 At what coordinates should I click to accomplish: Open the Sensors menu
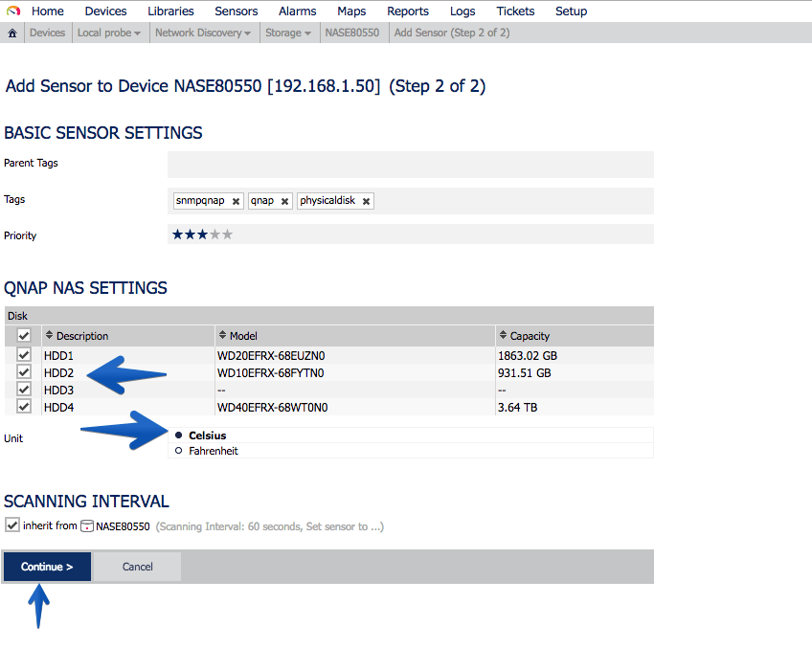[x=237, y=11]
